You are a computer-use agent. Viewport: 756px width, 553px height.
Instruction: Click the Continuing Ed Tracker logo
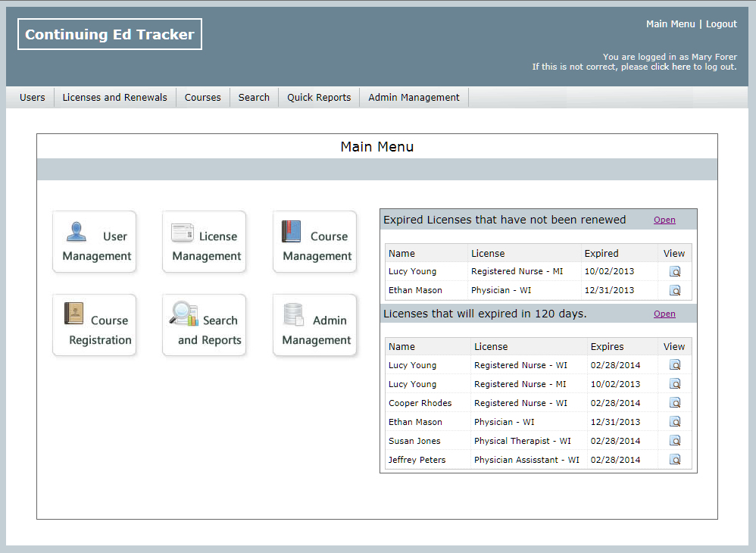(x=110, y=34)
